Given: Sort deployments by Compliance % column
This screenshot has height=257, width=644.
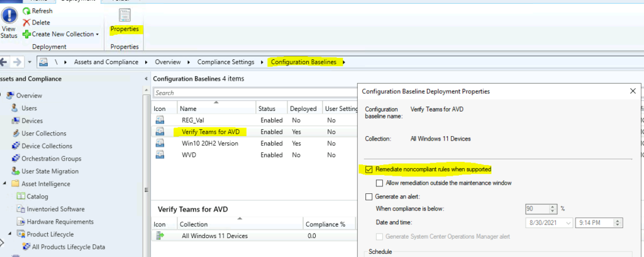Looking at the screenshot, I should pyautogui.click(x=330, y=224).
